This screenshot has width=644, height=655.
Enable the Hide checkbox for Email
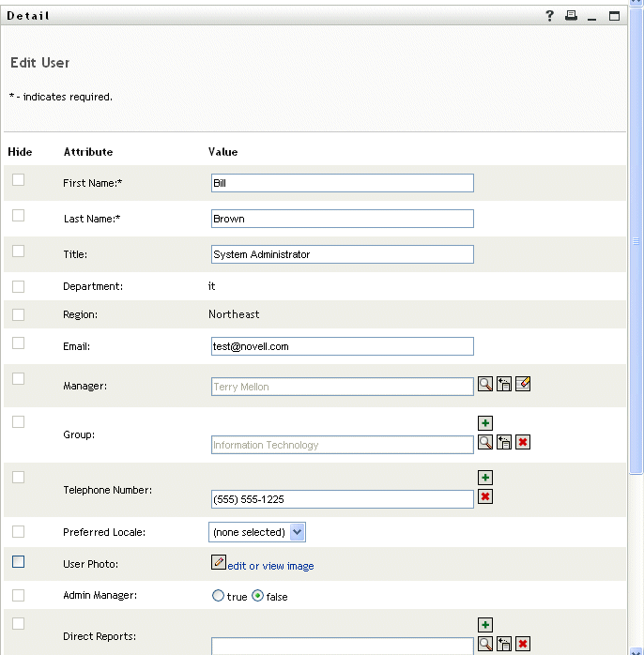point(18,343)
